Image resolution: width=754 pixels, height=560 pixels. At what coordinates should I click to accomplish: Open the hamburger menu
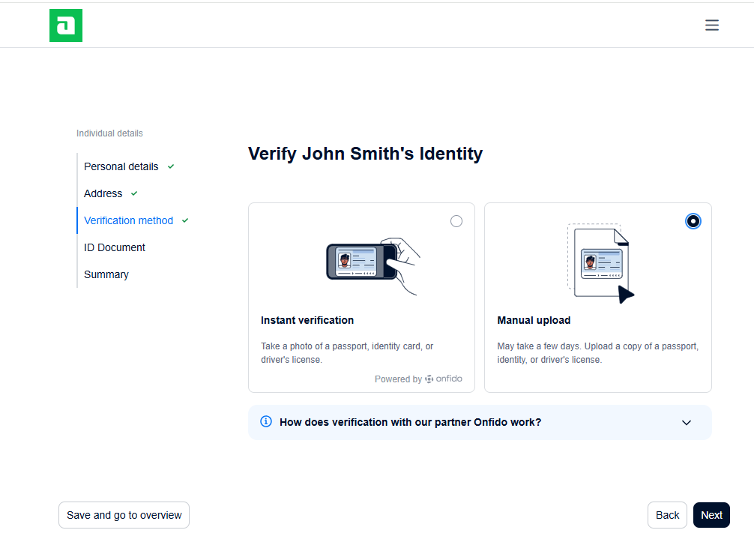point(712,25)
